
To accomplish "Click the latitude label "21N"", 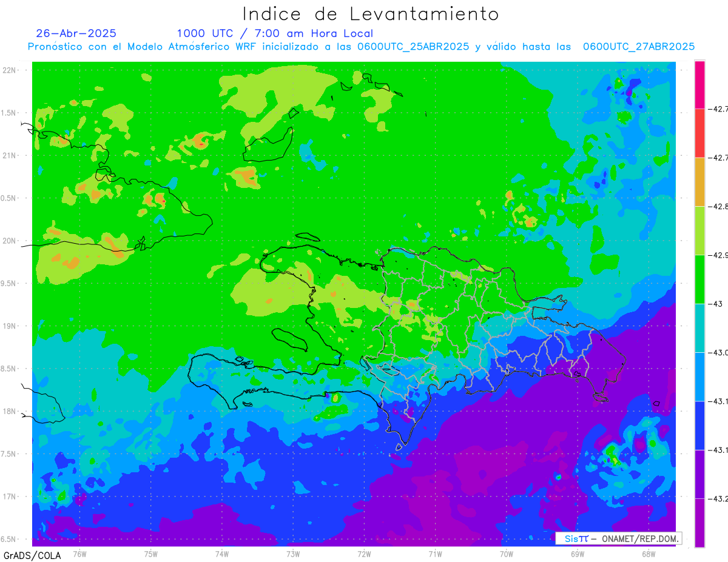I will point(10,155).
